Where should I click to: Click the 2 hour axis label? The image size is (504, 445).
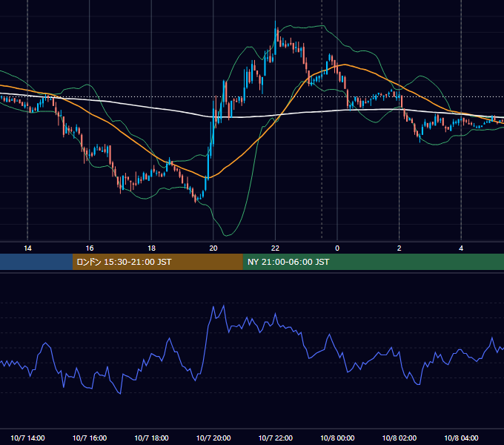[x=399, y=248]
